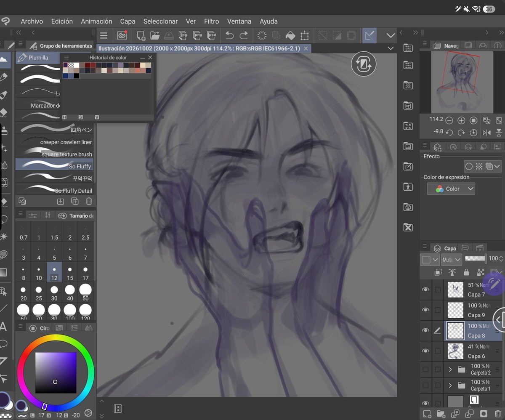505x420 pixels.
Task: Export the drawing using the png icon
Action: coord(197,35)
